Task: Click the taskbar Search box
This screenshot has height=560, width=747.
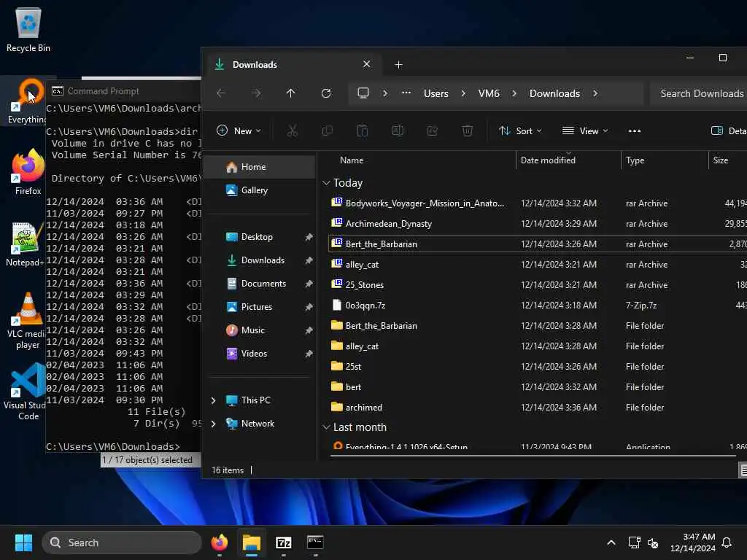Action: click(x=122, y=542)
